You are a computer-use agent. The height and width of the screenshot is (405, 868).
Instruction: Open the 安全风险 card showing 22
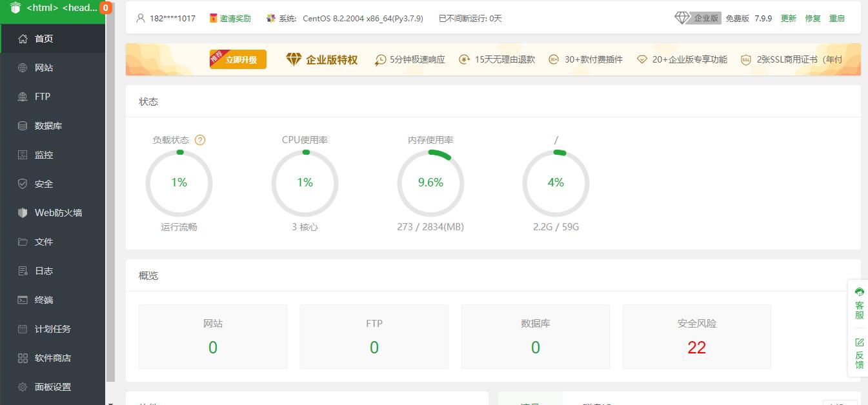click(x=697, y=337)
